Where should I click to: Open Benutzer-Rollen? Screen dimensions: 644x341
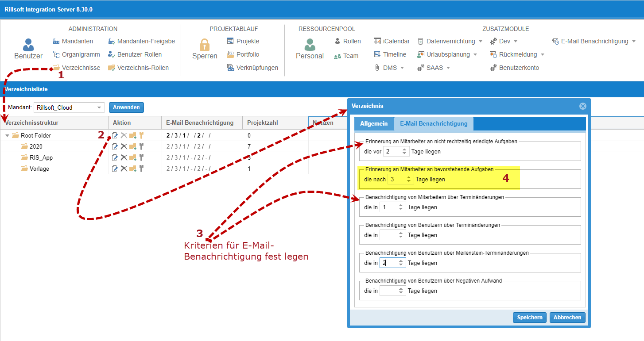(135, 54)
